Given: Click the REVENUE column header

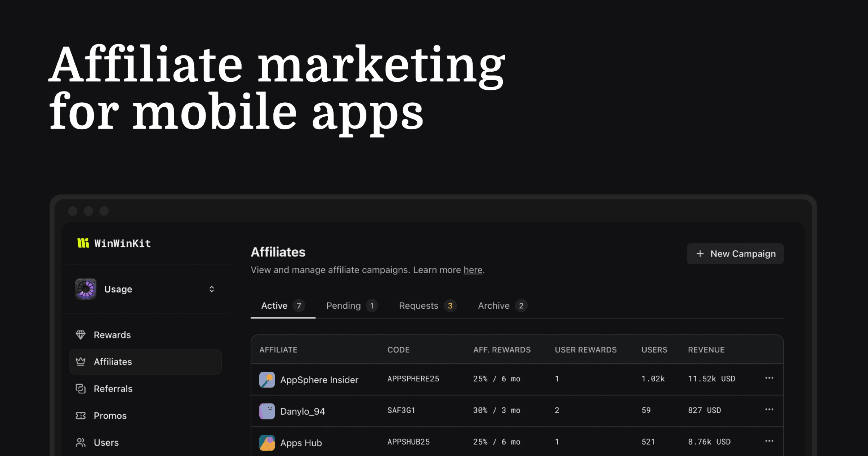Looking at the screenshot, I should (x=706, y=350).
